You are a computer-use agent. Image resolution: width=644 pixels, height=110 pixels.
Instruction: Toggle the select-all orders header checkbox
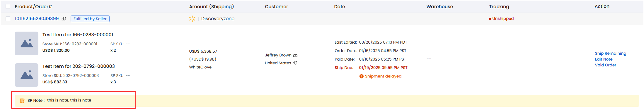coord(8,6)
